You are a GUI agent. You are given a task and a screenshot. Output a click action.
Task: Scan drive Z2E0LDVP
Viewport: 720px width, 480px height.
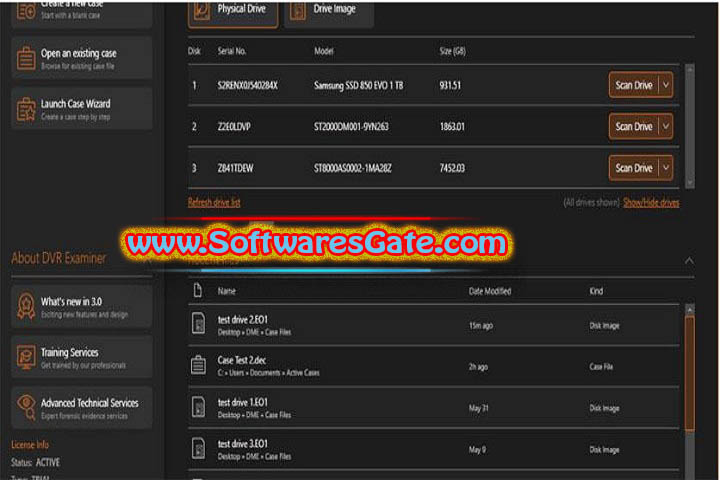(634, 126)
